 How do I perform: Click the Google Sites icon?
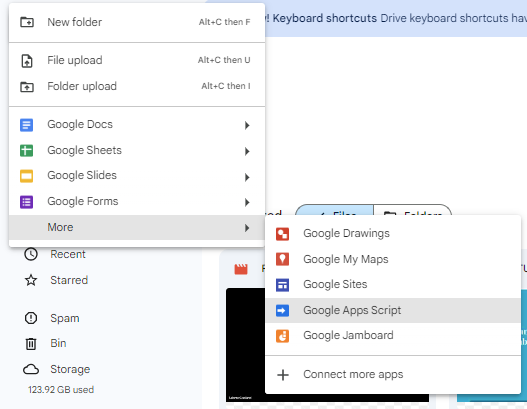(282, 285)
